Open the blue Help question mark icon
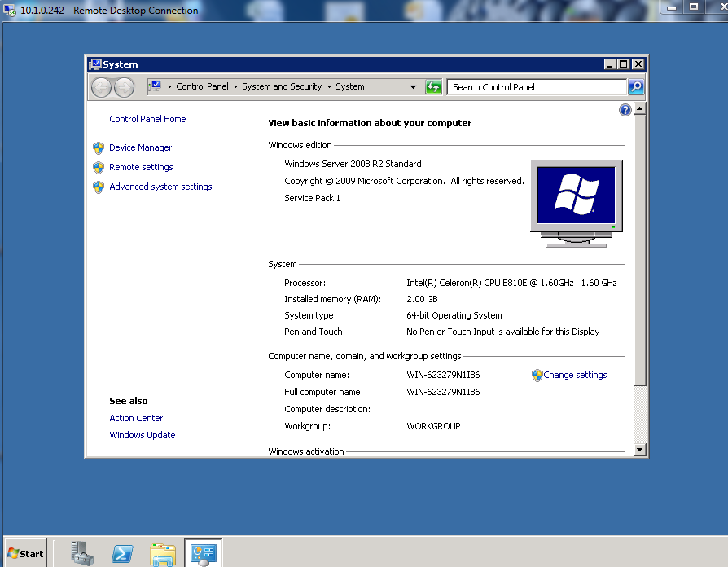The image size is (728, 567). pos(625,110)
